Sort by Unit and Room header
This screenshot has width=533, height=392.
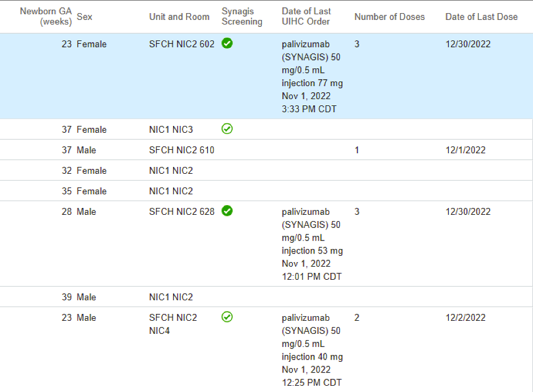click(179, 17)
